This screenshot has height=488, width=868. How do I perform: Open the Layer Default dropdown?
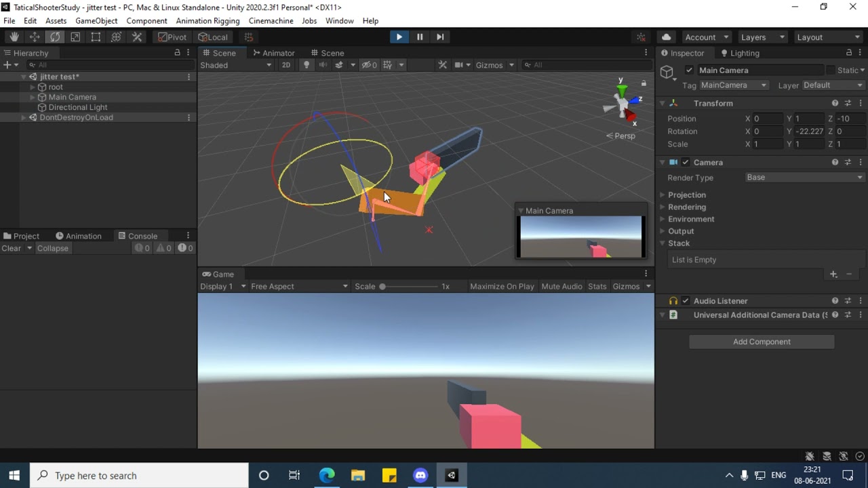833,85
